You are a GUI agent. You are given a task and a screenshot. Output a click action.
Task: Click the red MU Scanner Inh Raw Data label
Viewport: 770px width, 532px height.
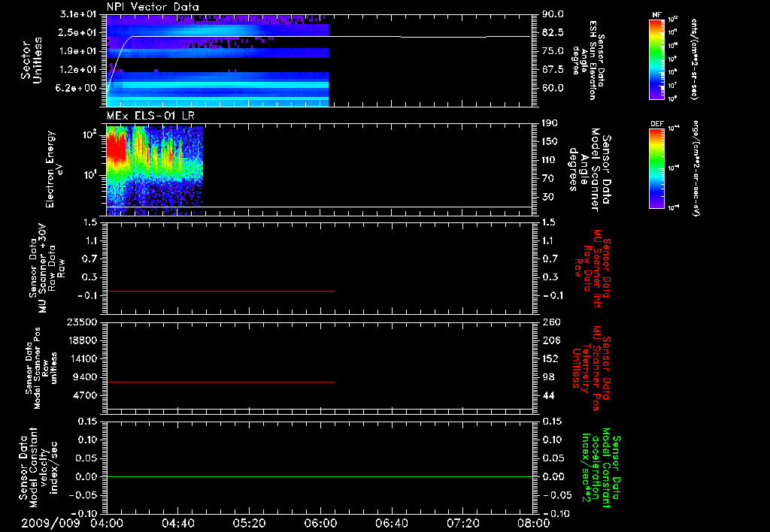pyautogui.click(x=594, y=268)
